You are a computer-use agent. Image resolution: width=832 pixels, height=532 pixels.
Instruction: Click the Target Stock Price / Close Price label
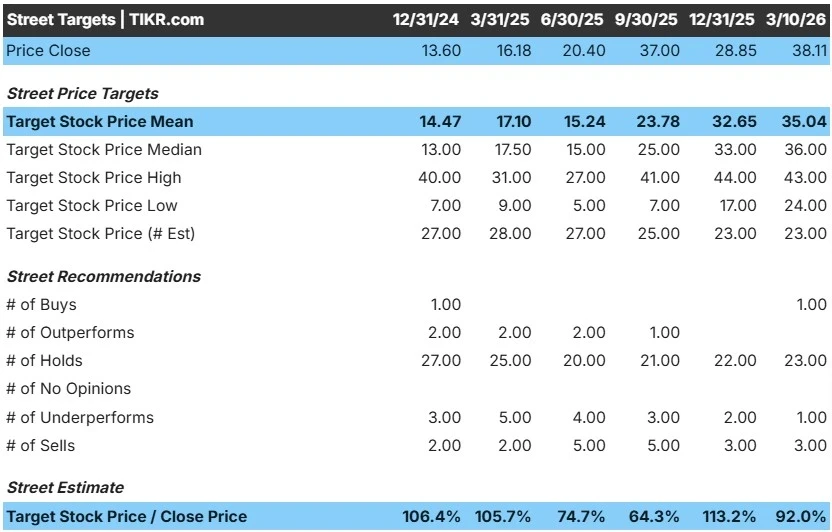click(x=127, y=517)
